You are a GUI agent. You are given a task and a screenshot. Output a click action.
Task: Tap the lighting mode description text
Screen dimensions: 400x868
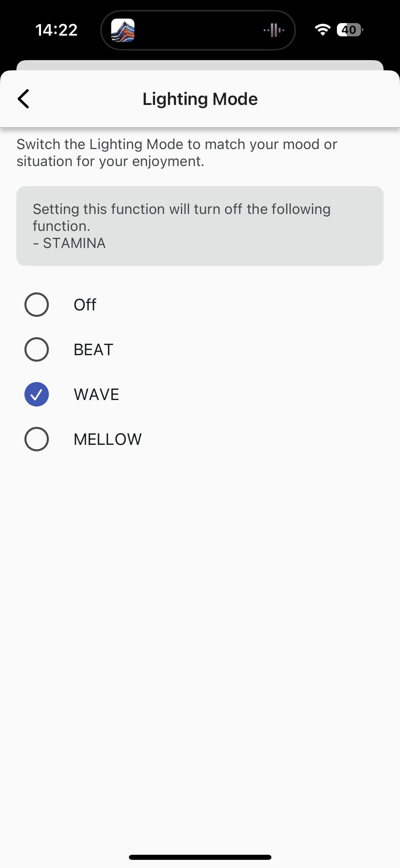pyautogui.click(x=177, y=153)
